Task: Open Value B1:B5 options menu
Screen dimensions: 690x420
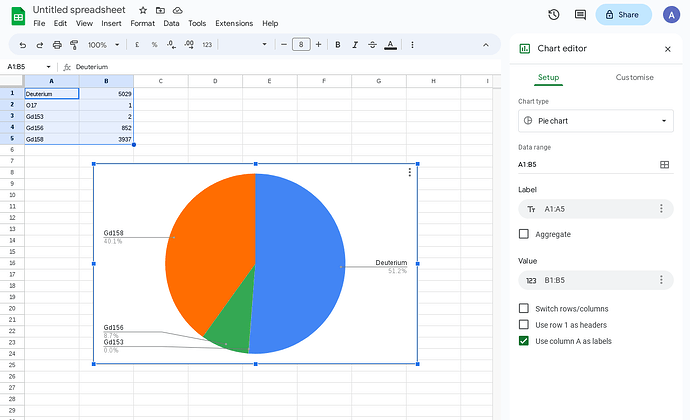Action: click(x=661, y=280)
